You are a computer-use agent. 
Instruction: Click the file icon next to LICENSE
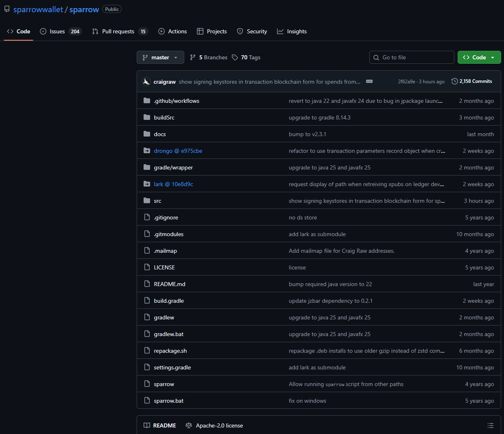point(147,267)
